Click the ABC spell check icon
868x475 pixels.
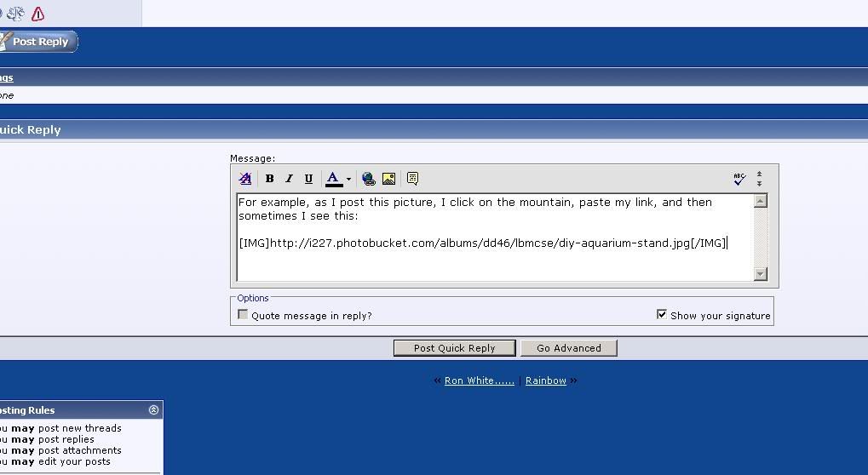739,179
